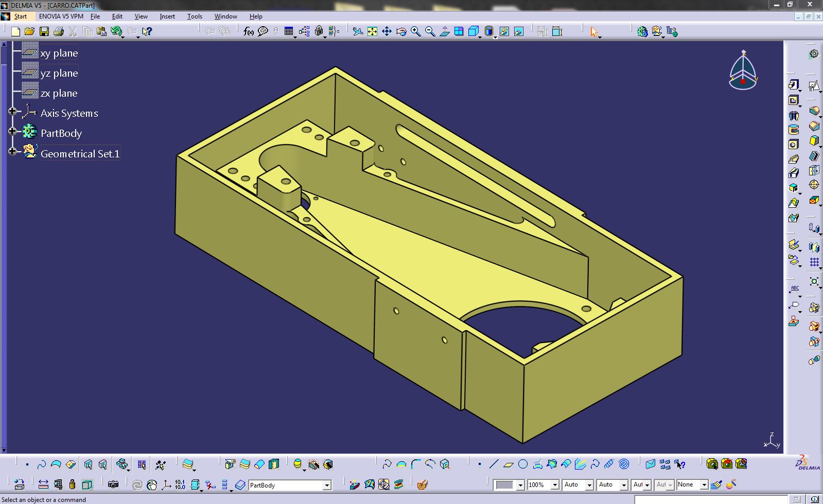The width and height of the screenshot is (823, 504).
Task: Toggle the shaded box display icon beside Measure Inertia
Action: coord(87,484)
